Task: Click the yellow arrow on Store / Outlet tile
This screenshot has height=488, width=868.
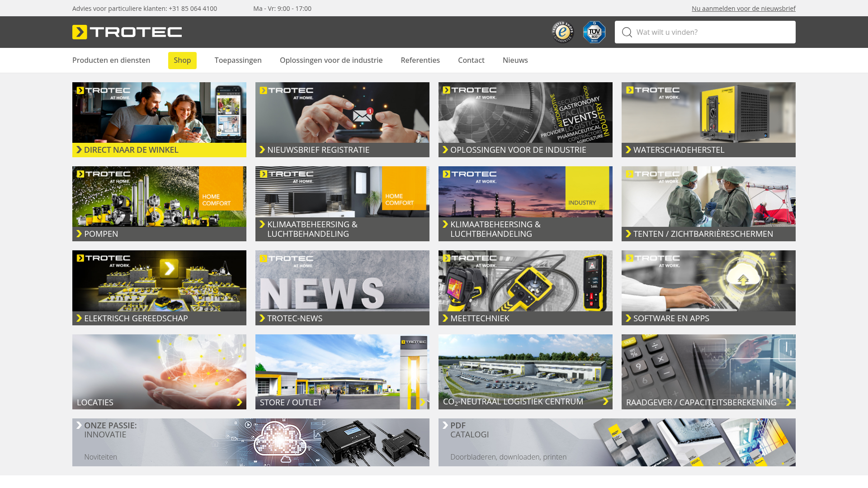Action: [423, 402]
